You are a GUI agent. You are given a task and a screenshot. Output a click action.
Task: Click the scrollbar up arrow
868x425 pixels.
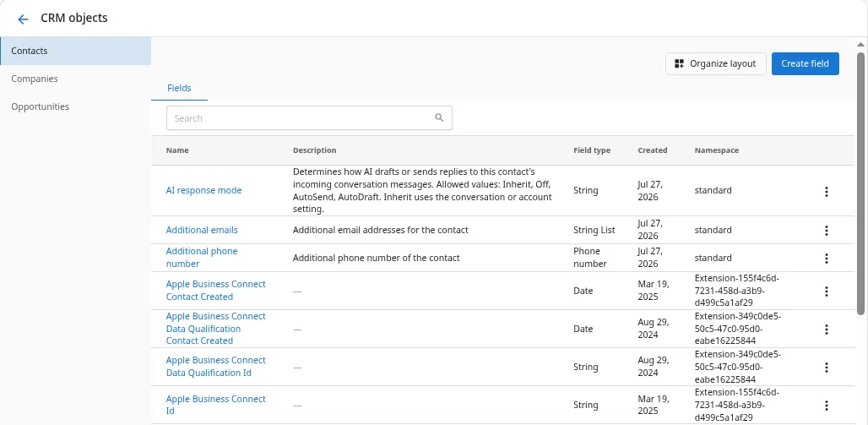click(860, 44)
